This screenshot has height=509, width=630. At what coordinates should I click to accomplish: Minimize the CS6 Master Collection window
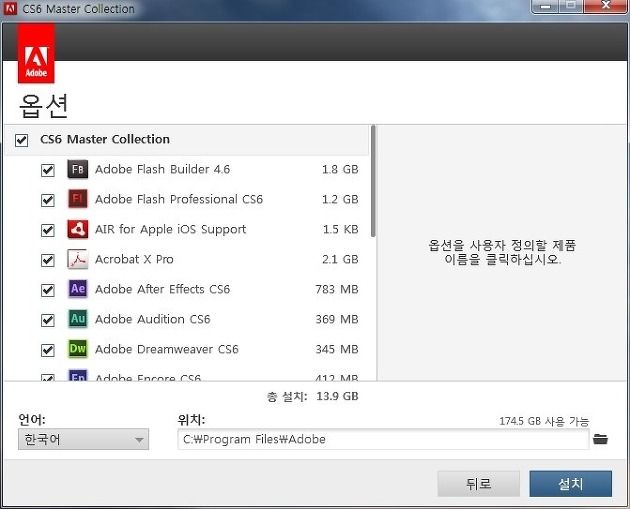(545, 6)
